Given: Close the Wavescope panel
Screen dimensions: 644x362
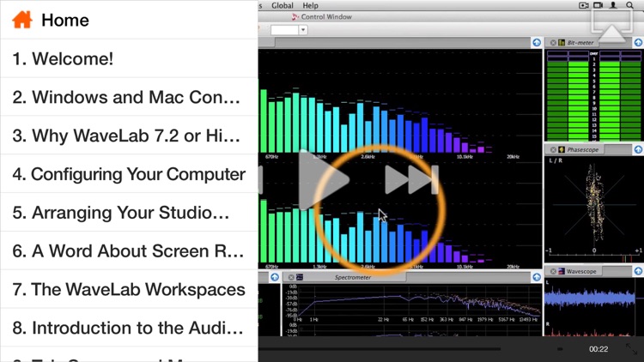Looking at the screenshot, I should 553,271.
